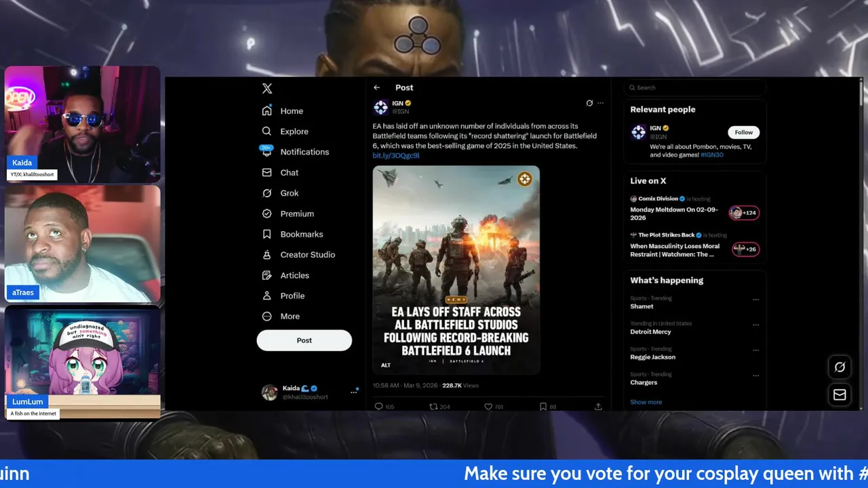Open the Chargers trending topic
The height and width of the screenshot is (488, 868).
tap(644, 382)
